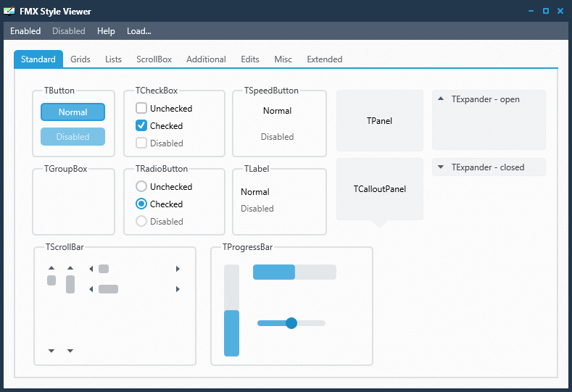Click down arrow of second vertical scrollbar
Screen dimensions: 572x392
click(70, 351)
